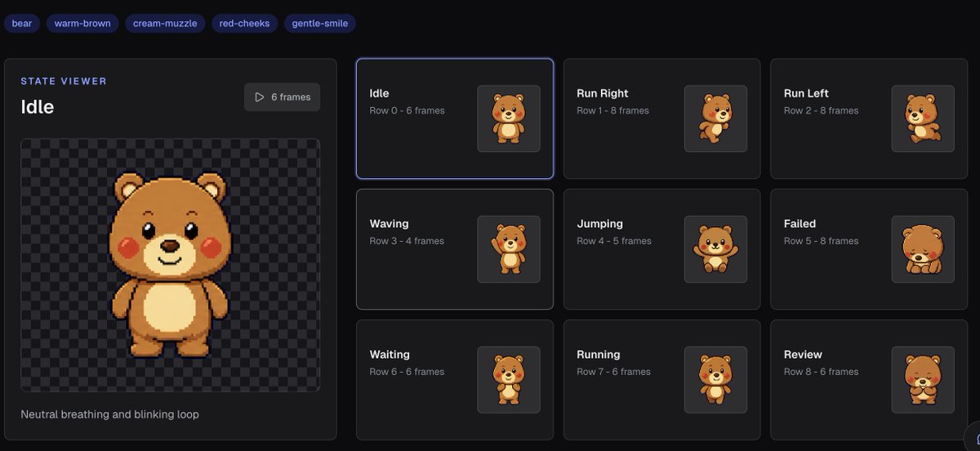980x451 pixels.
Task: Open the Run Left bear thumbnail
Action: pos(923,118)
